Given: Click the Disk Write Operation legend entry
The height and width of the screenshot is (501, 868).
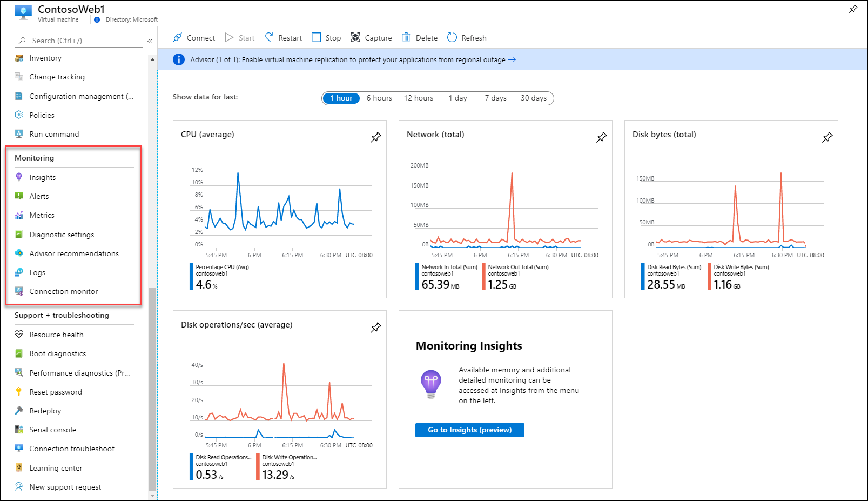Looking at the screenshot, I should click(x=287, y=466).
